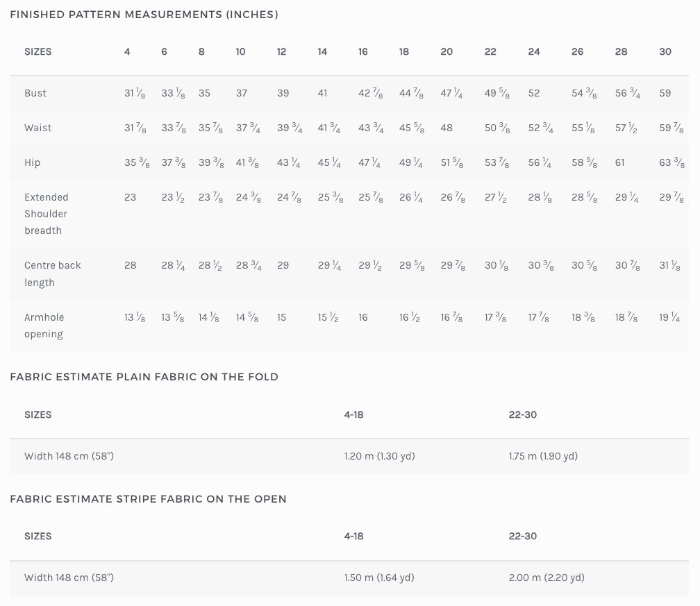Screen dimensions: 700x606
Task: Click the 2.00 m (2.20 yd) fabric estimate
Action: click(547, 578)
